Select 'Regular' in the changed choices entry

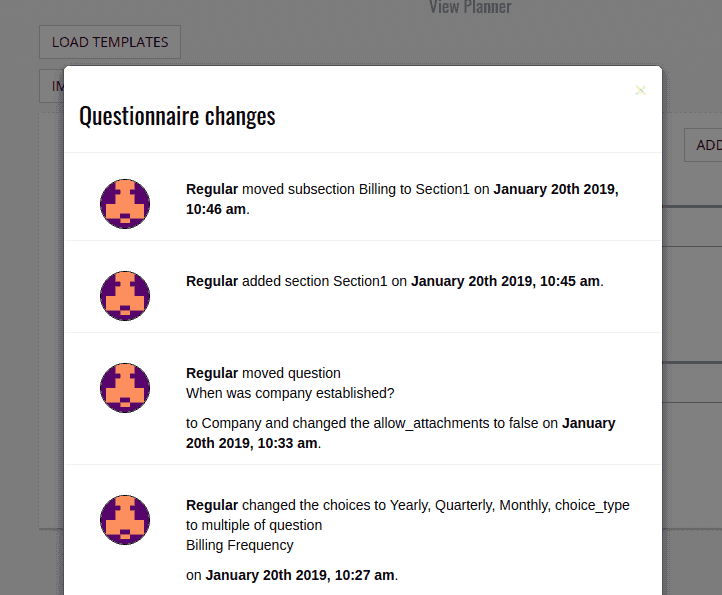pyautogui.click(x=212, y=505)
